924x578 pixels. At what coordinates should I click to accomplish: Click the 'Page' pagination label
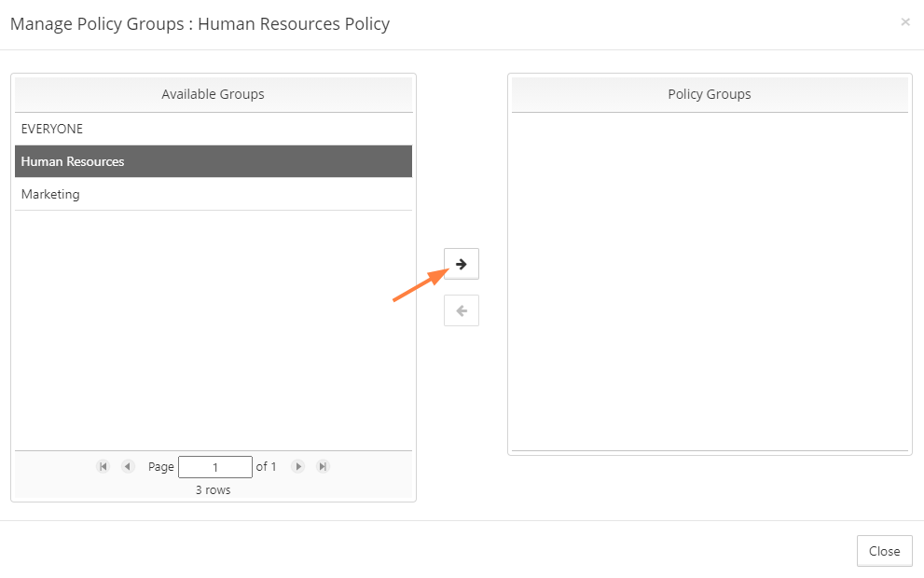click(161, 467)
